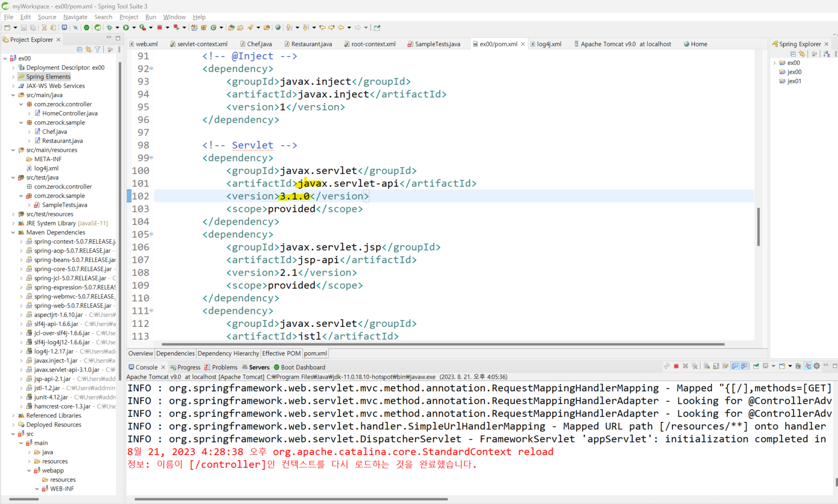Expand ex00 in Spring Explorer
Viewport: 838px width, 504px height.
[774, 63]
